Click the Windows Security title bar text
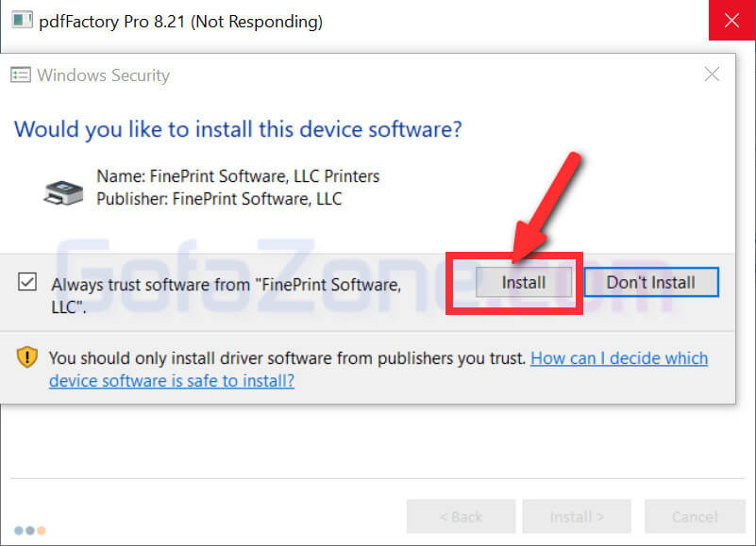 pos(104,75)
